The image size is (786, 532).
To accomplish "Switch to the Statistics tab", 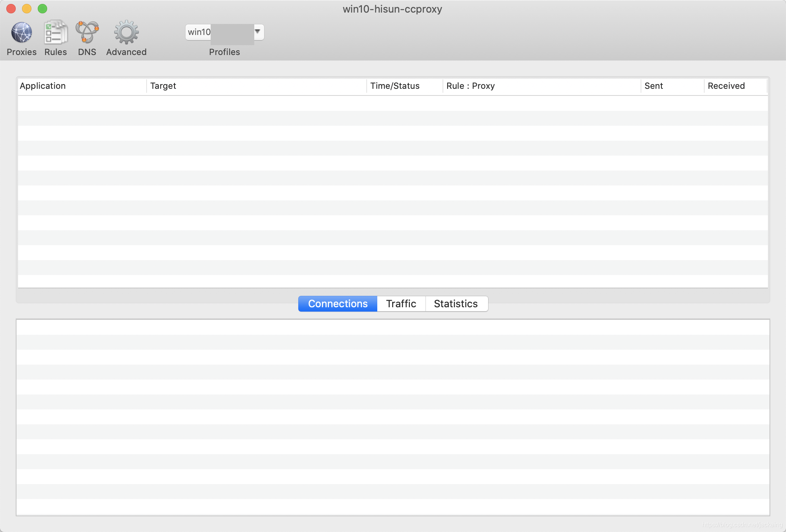I will click(x=456, y=304).
